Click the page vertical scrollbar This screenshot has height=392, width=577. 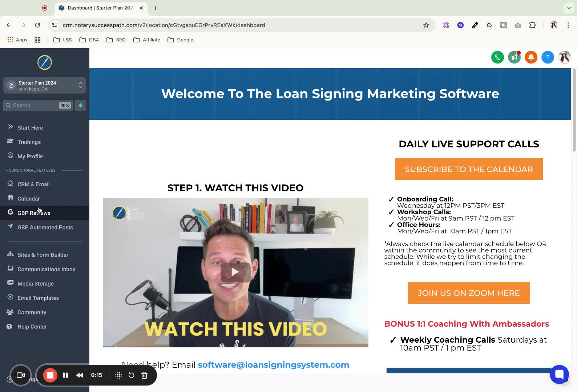pos(574,110)
